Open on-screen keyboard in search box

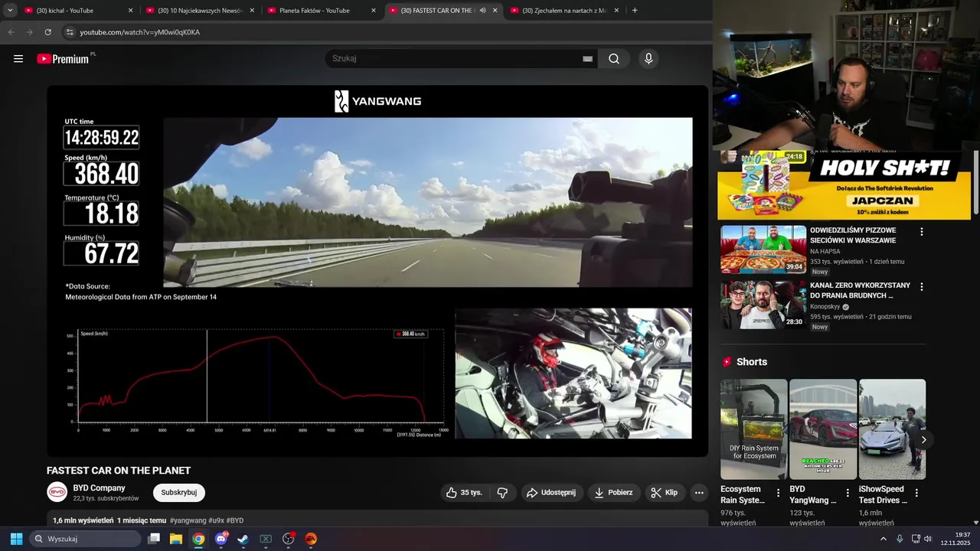pos(587,59)
